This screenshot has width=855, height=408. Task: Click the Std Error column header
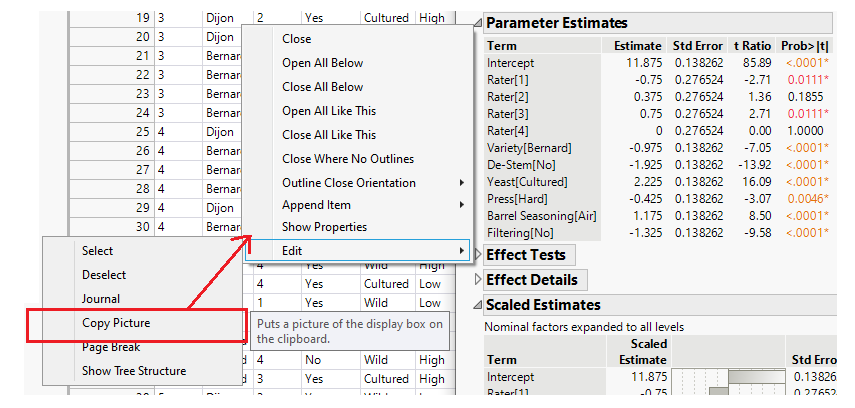(697, 45)
